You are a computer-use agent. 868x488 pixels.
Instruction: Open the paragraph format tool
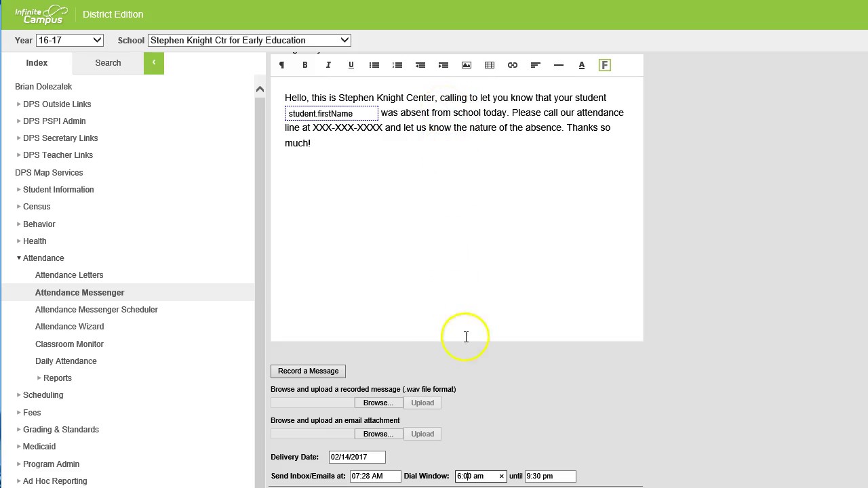pos(282,65)
